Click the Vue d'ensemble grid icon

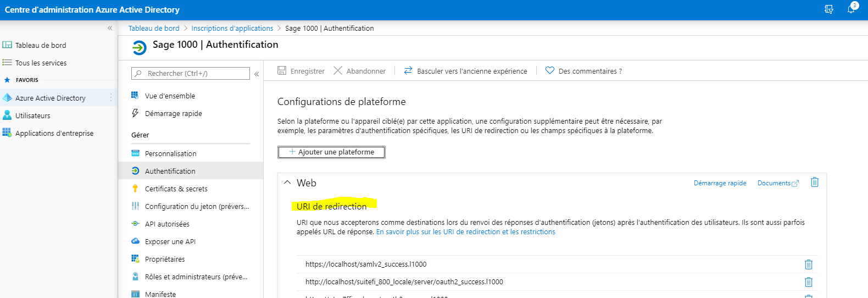coord(135,95)
